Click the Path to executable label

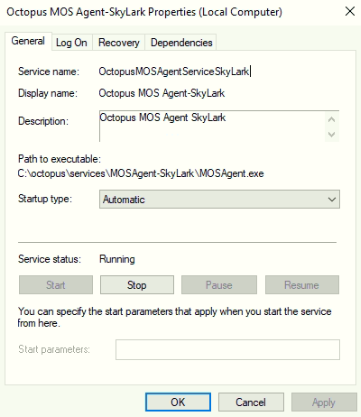click(x=59, y=159)
